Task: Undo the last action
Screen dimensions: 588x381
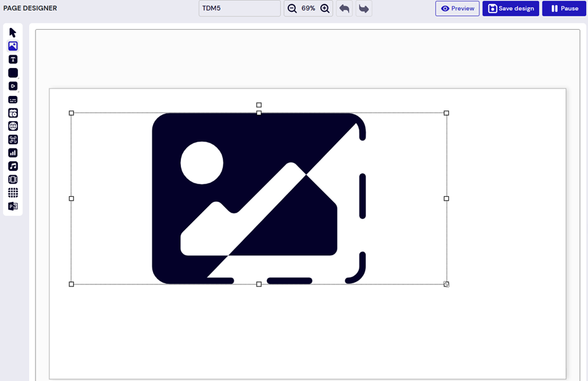Action: pos(344,8)
